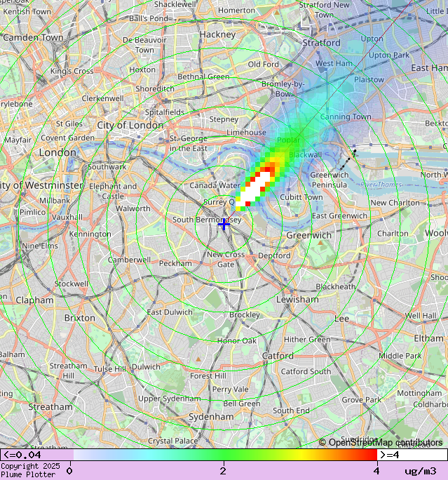Click the 'Lewisham' map label
The image size is (448, 480).
tap(297, 300)
